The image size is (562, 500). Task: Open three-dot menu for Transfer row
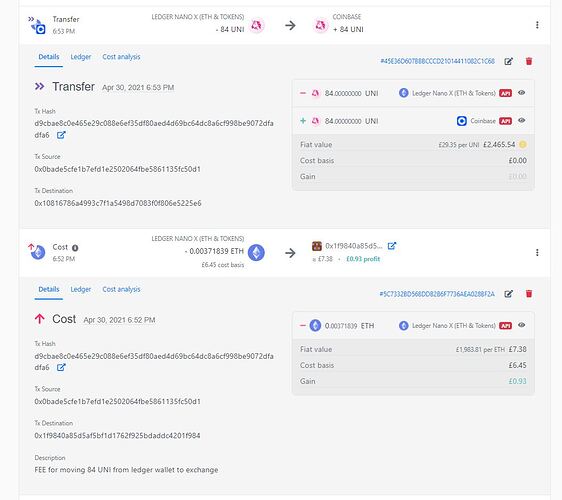click(x=537, y=25)
